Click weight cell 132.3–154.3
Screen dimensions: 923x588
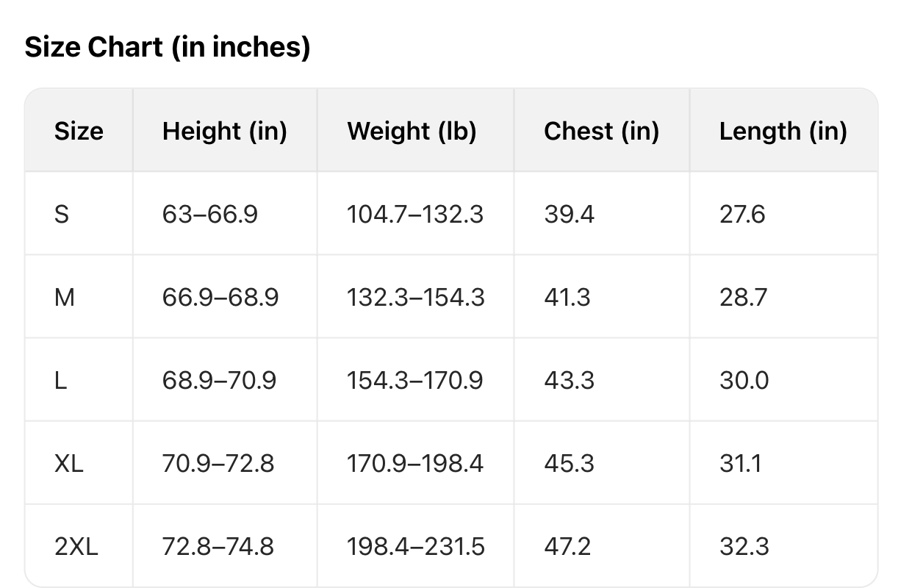415,298
